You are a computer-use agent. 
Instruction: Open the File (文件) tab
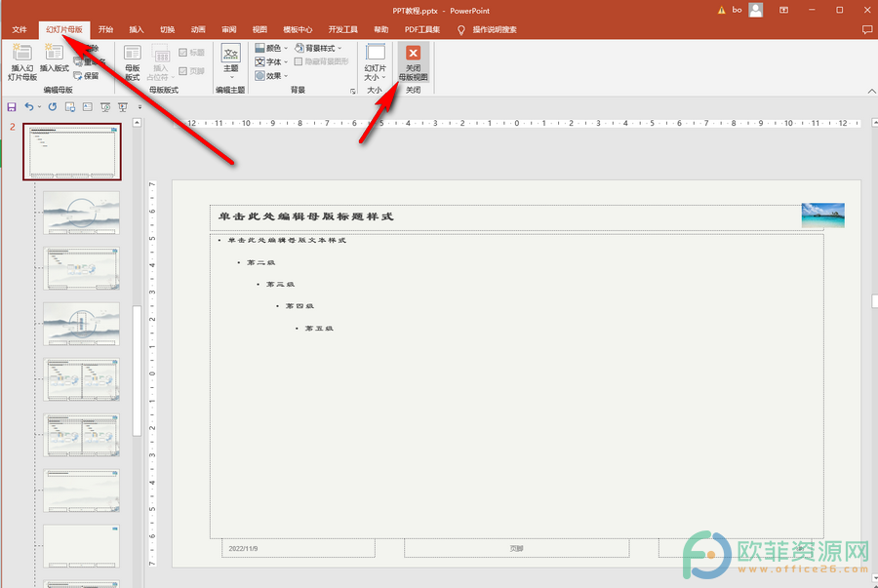pos(20,29)
